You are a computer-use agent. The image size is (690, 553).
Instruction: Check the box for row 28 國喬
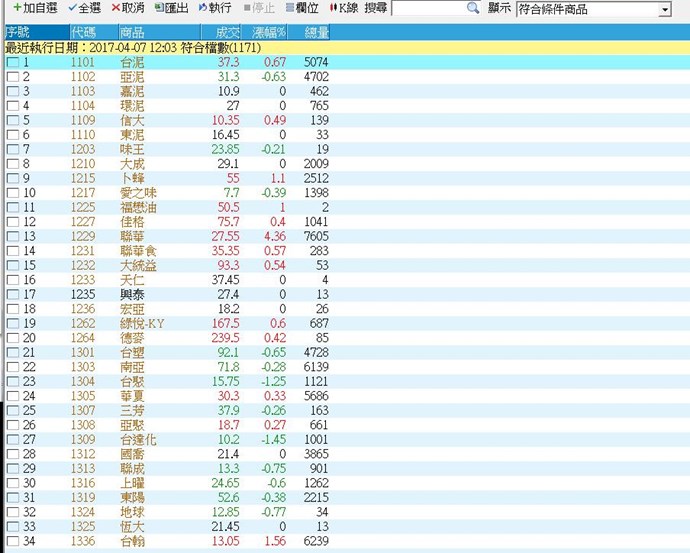(x=13, y=454)
